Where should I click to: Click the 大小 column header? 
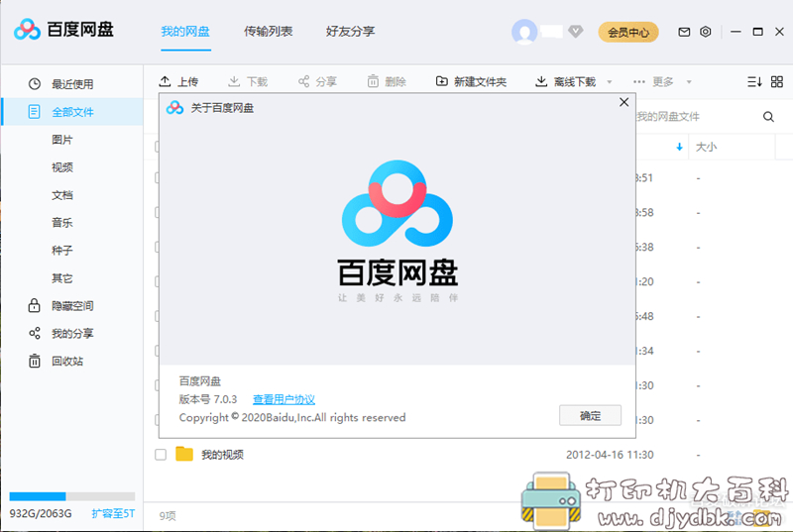[x=706, y=147]
